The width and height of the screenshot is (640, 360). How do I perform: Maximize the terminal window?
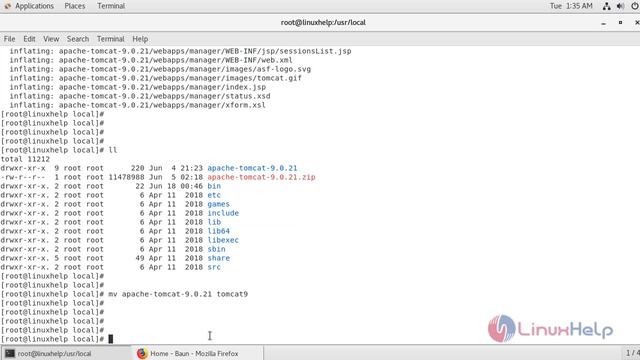[x=620, y=22]
